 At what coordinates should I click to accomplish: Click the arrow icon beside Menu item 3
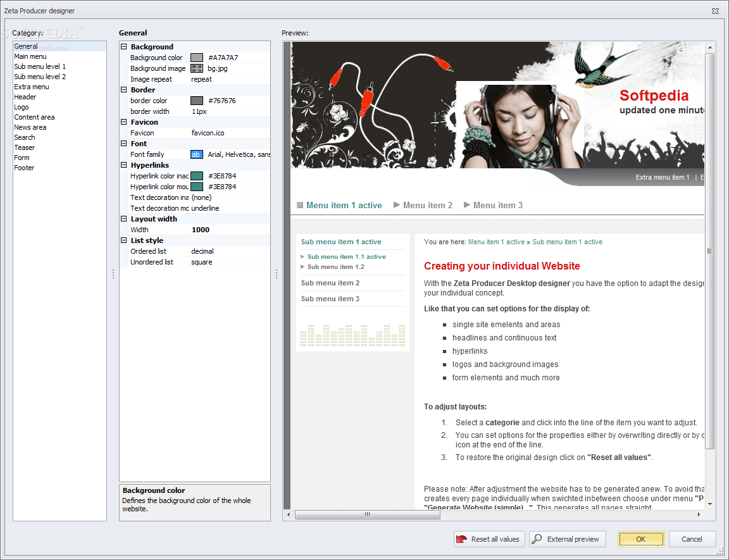[467, 204]
